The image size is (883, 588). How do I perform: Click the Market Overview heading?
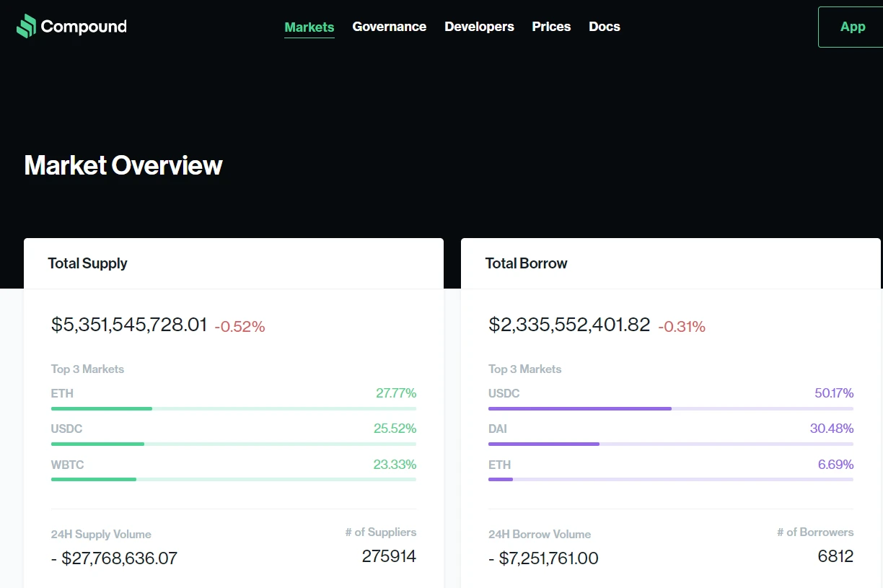pyautogui.click(x=123, y=165)
